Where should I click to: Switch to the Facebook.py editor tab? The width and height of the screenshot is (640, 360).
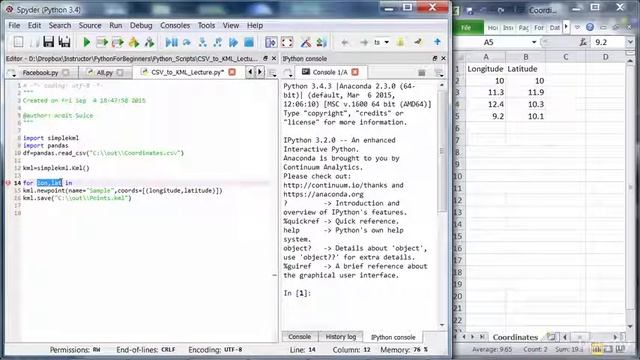click(x=40, y=73)
